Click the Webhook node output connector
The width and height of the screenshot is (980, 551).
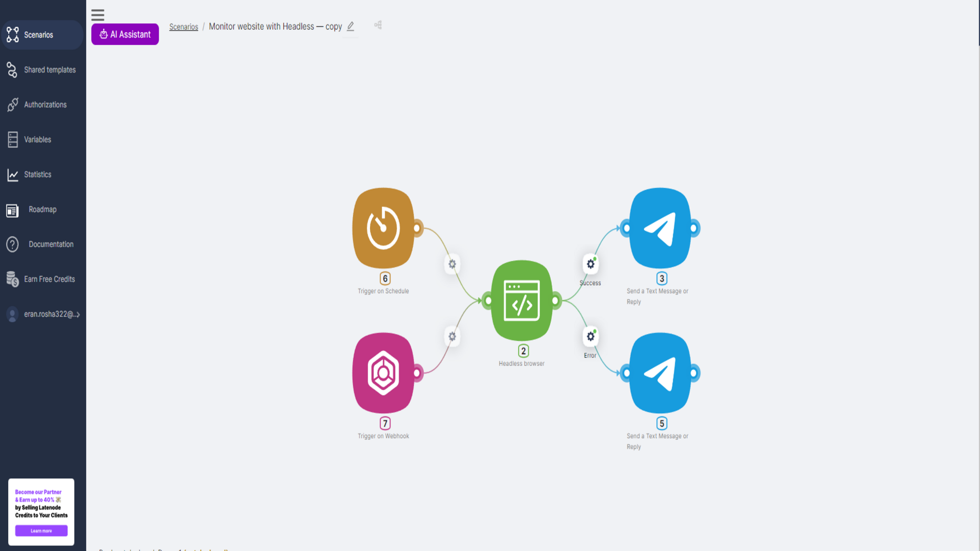(x=418, y=373)
